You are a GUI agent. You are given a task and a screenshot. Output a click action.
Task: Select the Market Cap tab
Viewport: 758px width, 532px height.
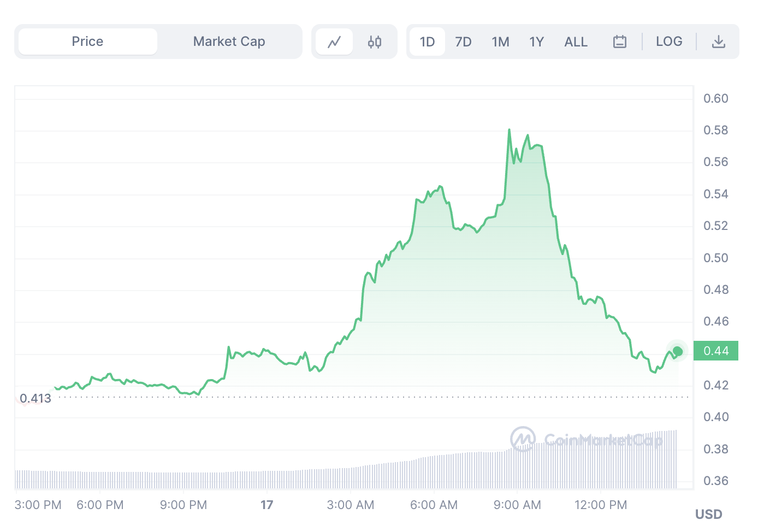click(229, 42)
